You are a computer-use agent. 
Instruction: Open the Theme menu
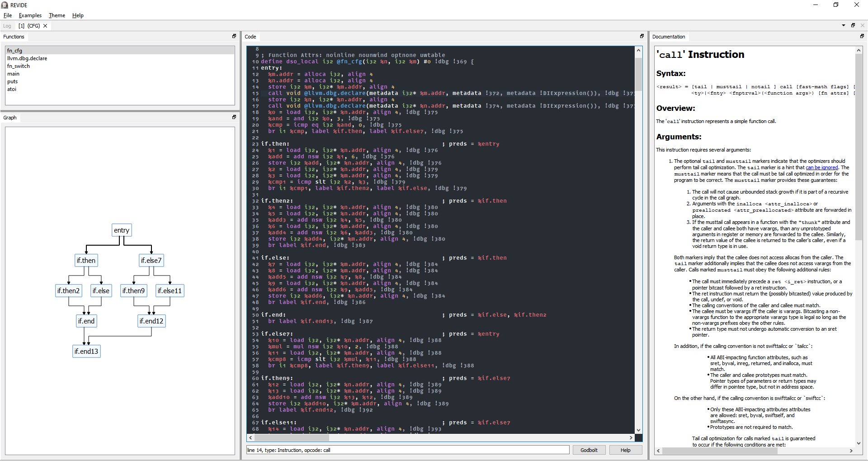click(x=57, y=15)
